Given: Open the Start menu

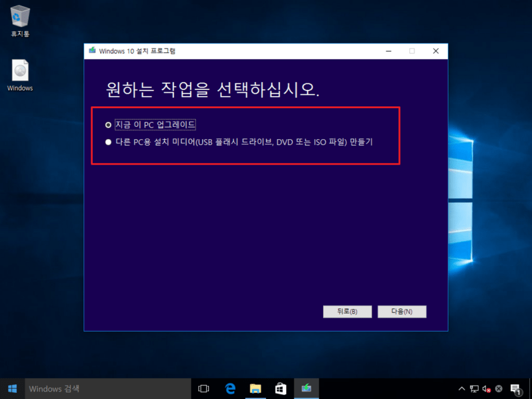Looking at the screenshot, I should [x=12, y=389].
